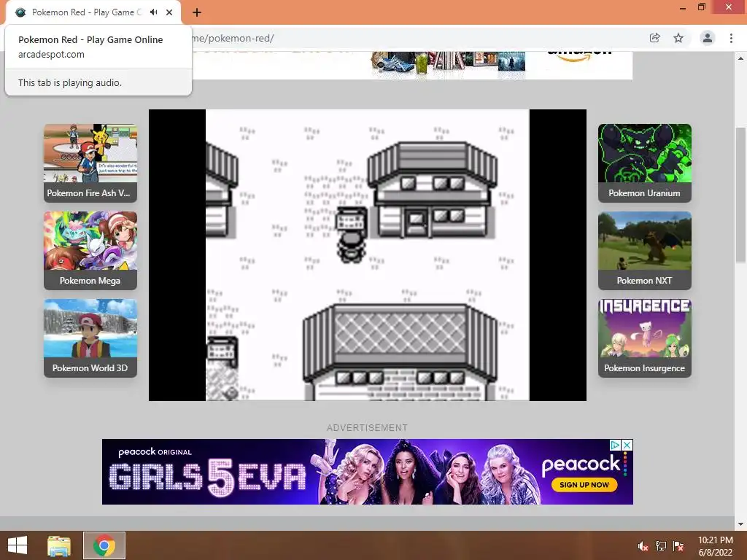
Task: Click the Amazon banner ad at top
Action: click(413, 65)
